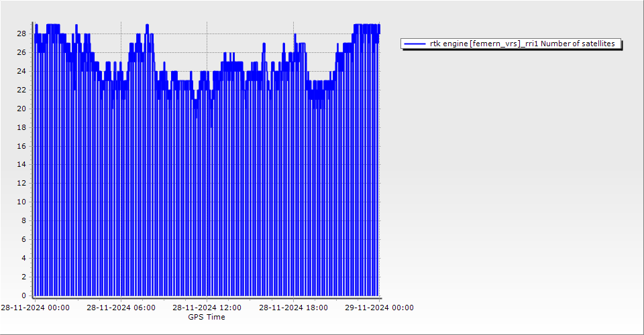The height and width of the screenshot is (335, 644).
Task: Click the y-axis tick label '2'
Action: pyautogui.click(x=23, y=277)
